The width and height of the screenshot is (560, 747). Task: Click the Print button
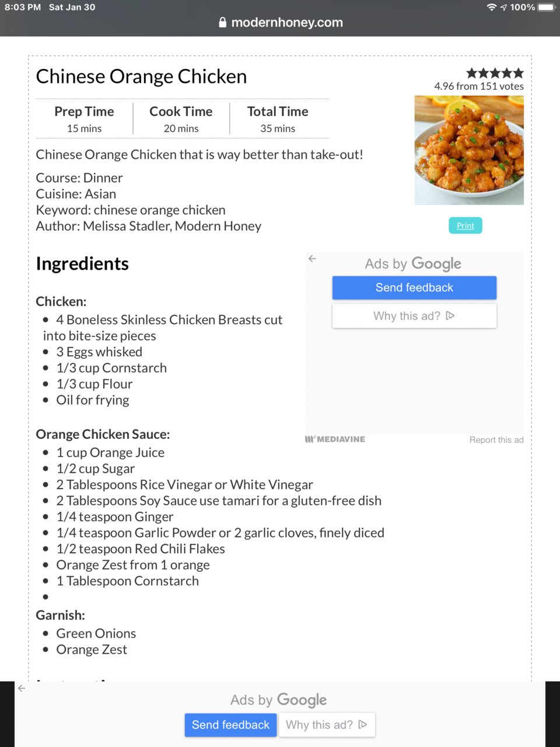point(466,225)
